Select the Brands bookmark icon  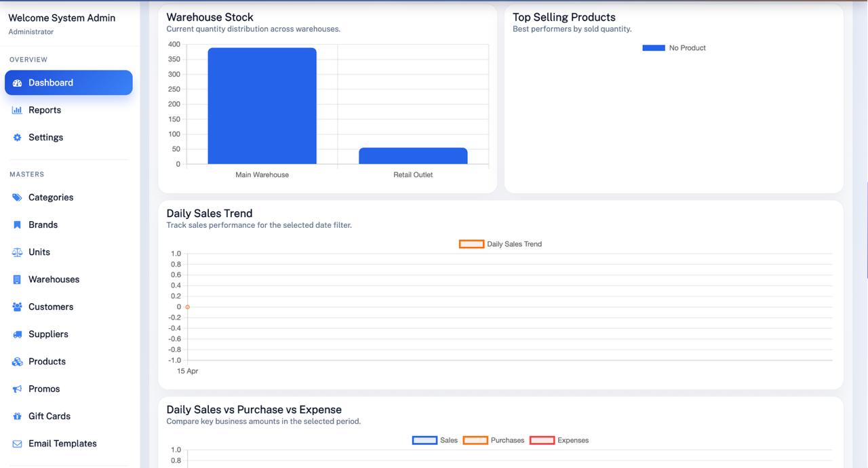(x=16, y=225)
